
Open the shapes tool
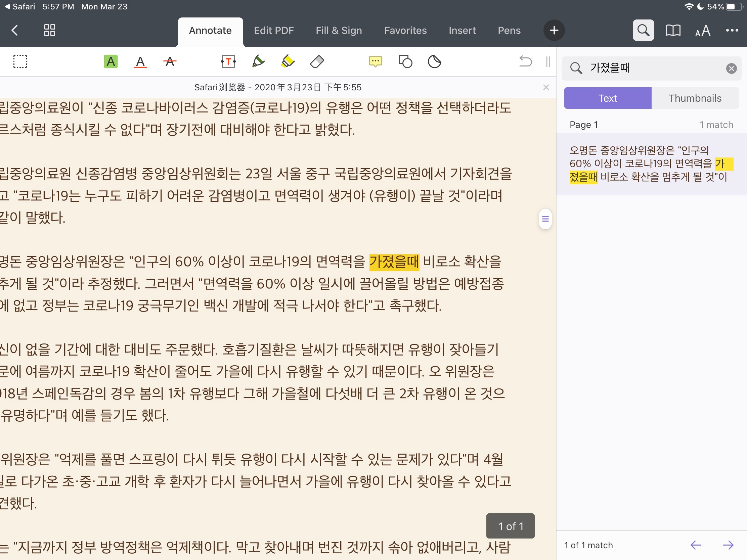pyautogui.click(x=405, y=62)
